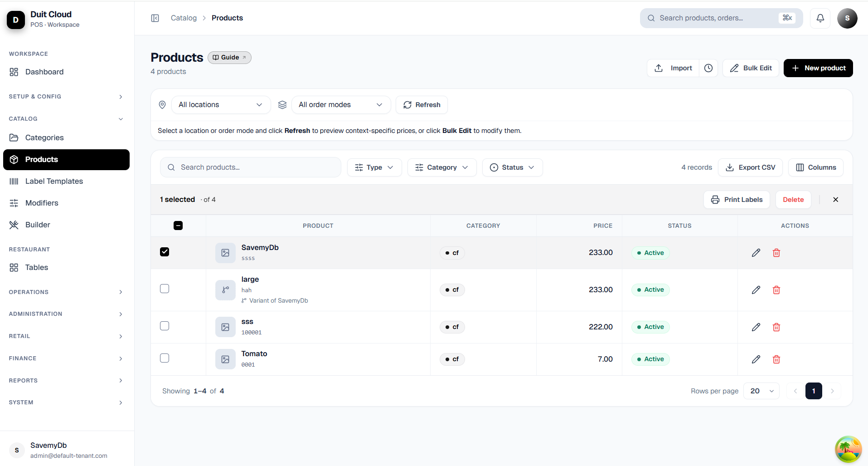
Task: Delete the sss product trash icon
Action: (776, 327)
